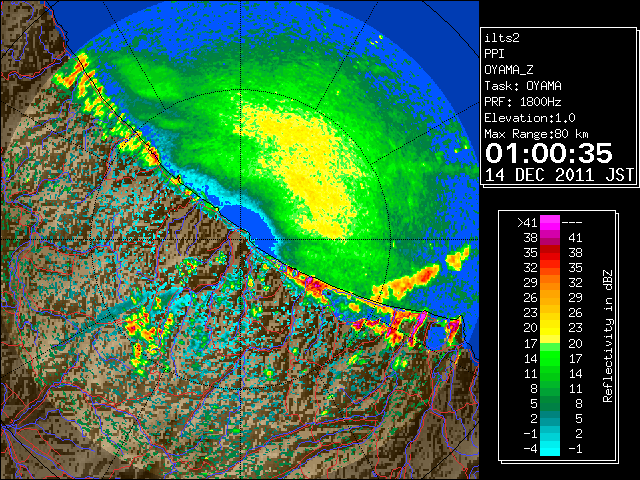
Task: Pick the cyan swatch beside "-4"
Action: pyautogui.click(x=550, y=448)
